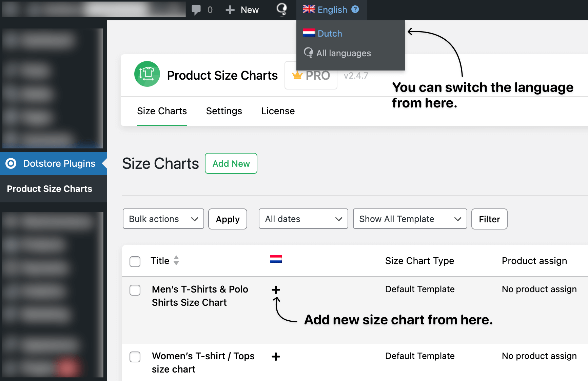The height and width of the screenshot is (381, 588).
Task: Select Dutch from the language menu
Action: point(329,33)
